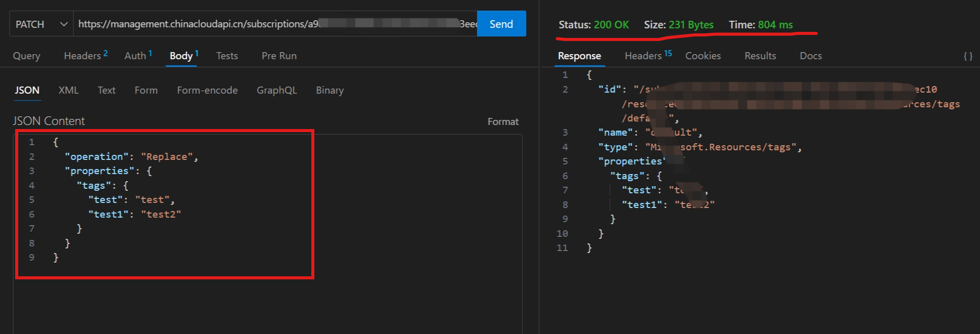Open the Docs tab
This screenshot has height=334, width=980.
coord(810,56)
